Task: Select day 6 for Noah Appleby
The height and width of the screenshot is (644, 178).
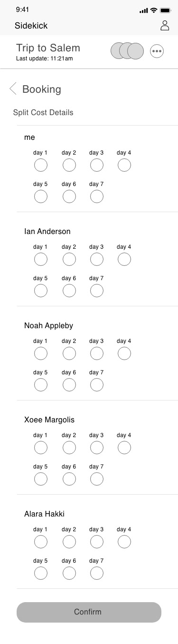Action: 69,385
